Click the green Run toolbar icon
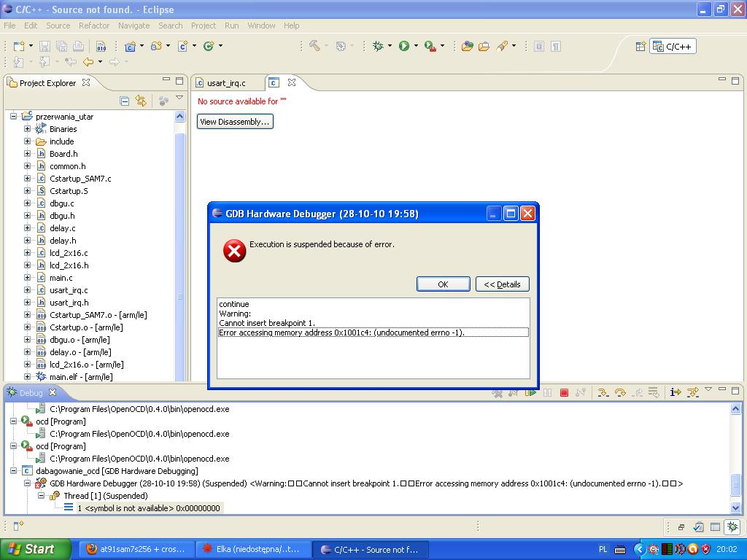This screenshot has width=747, height=560. point(404,46)
